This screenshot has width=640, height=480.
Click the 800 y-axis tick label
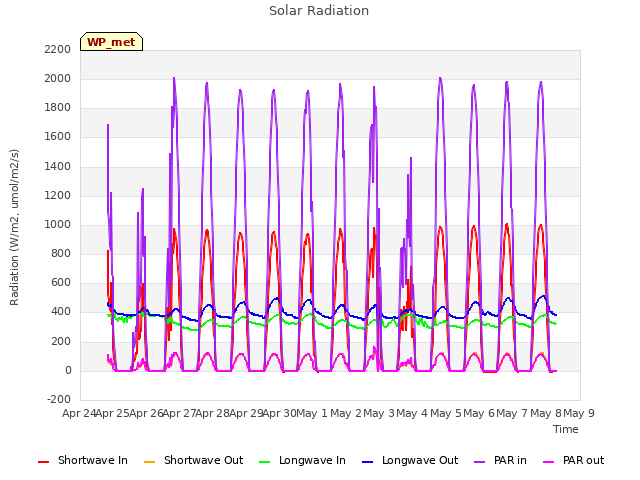(x=61, y=253)
